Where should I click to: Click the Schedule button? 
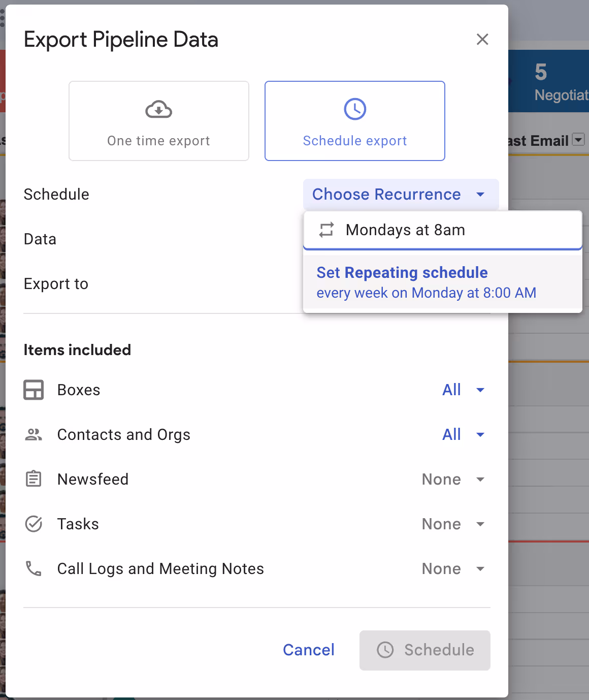[x=425, y=650]
